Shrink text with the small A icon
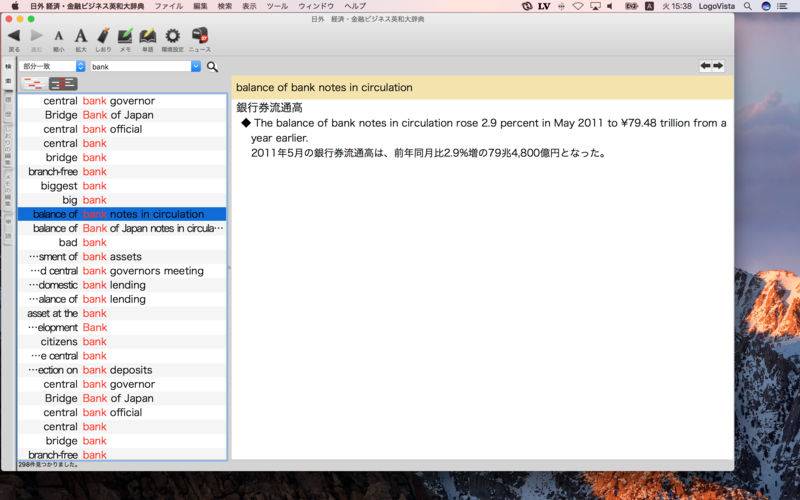 [x=59, y=36]
